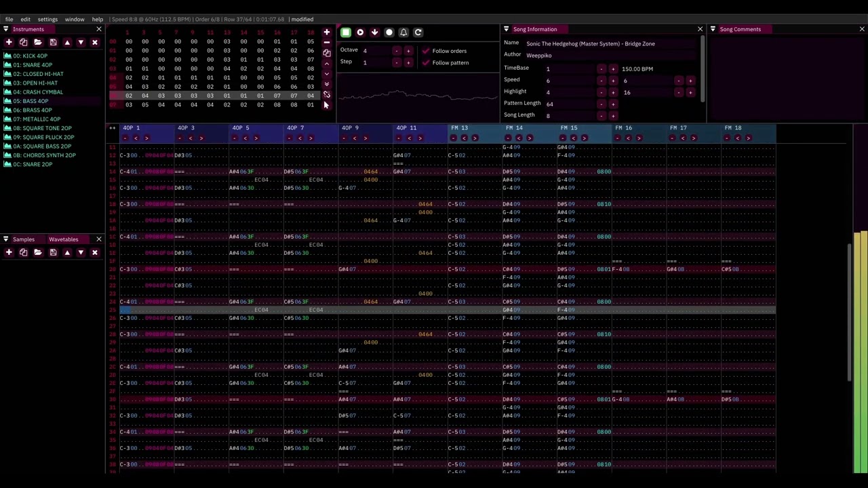
Task: Collapse the 4OP 5 channel with its minus button
Action: point(235,138)
